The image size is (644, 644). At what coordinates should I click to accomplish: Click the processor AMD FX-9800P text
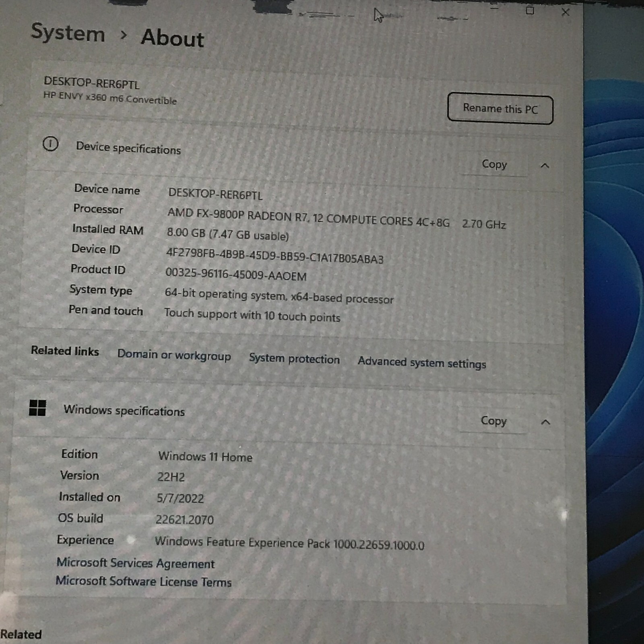tap(308, 217)
